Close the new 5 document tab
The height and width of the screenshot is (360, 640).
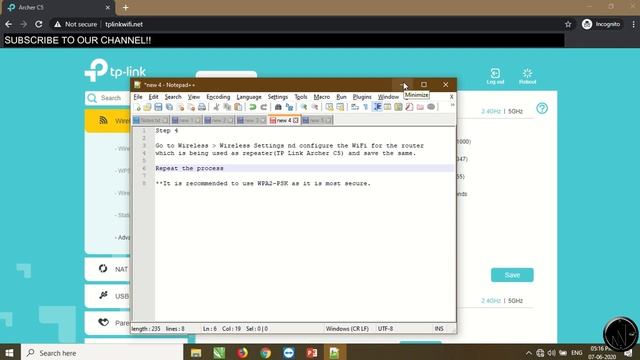pyautogui.click(x=328, y=120)
